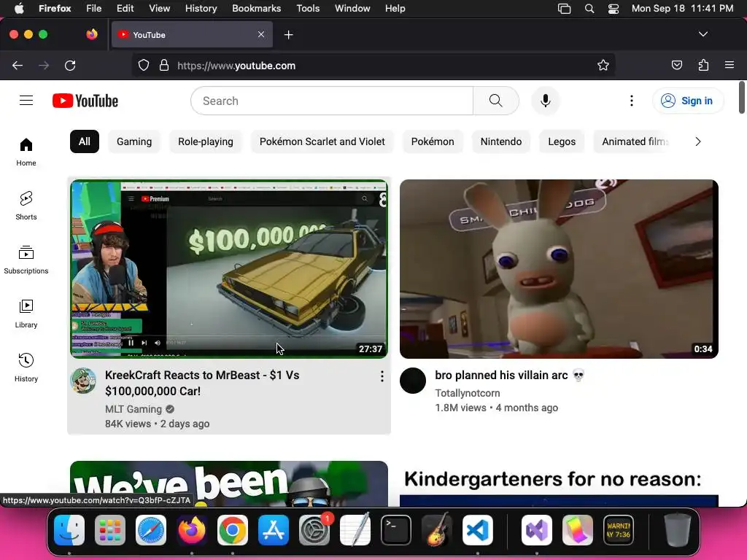The image size is (747, 560).
Task: Go back with the browser back arrow
Action: [x=18, y=65]
